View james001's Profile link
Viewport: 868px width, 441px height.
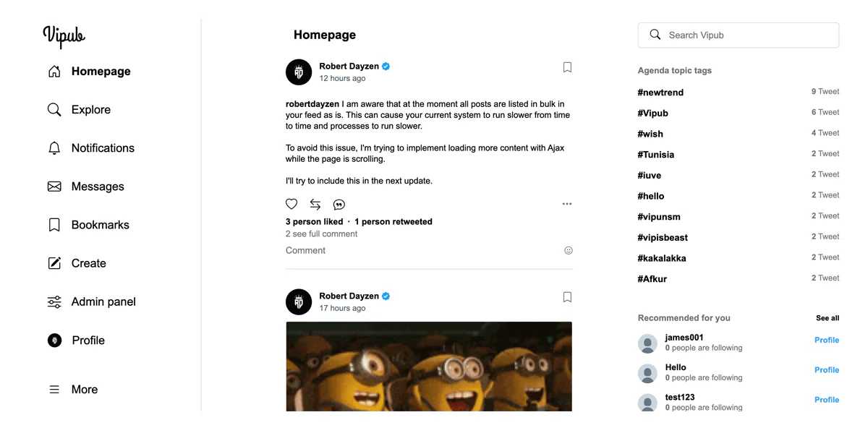827,340
